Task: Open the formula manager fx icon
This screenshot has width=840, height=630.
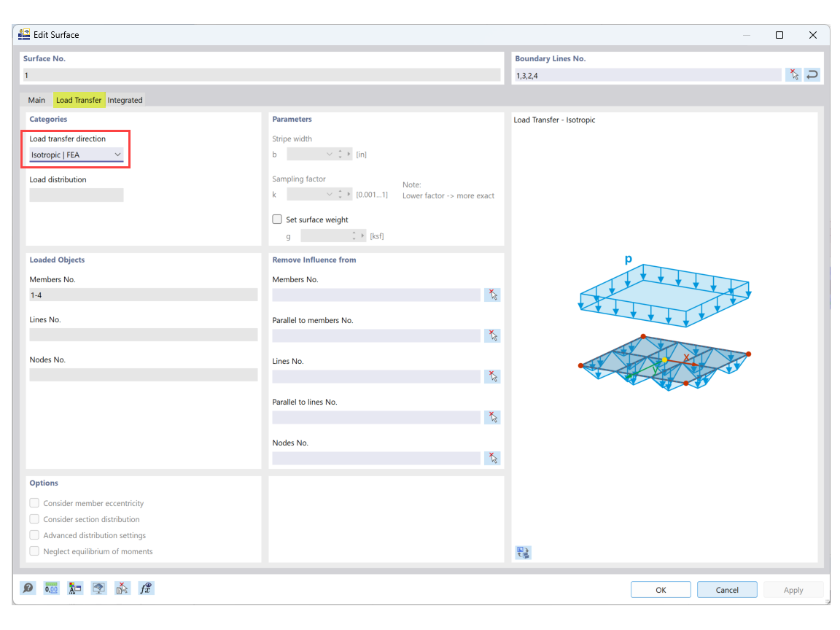Action: click(146, 588)
